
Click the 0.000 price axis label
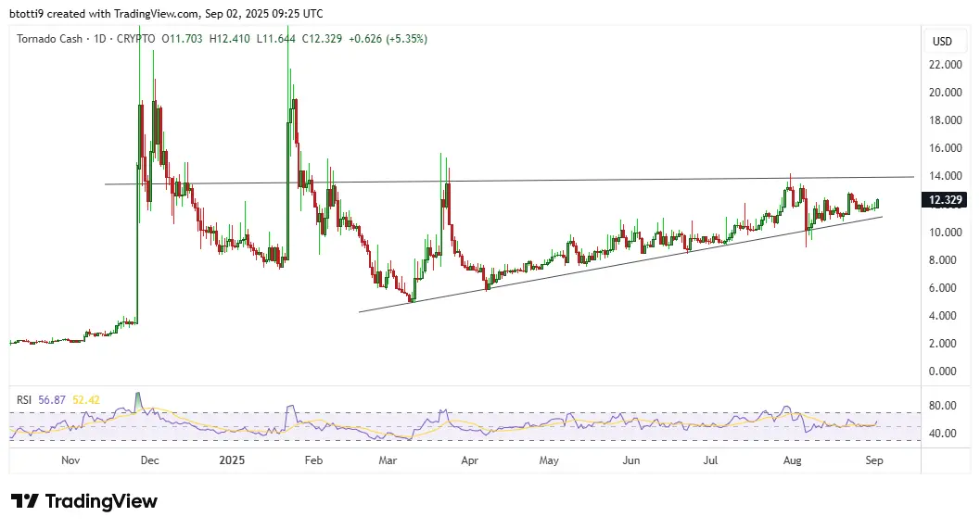click(943, 371)
